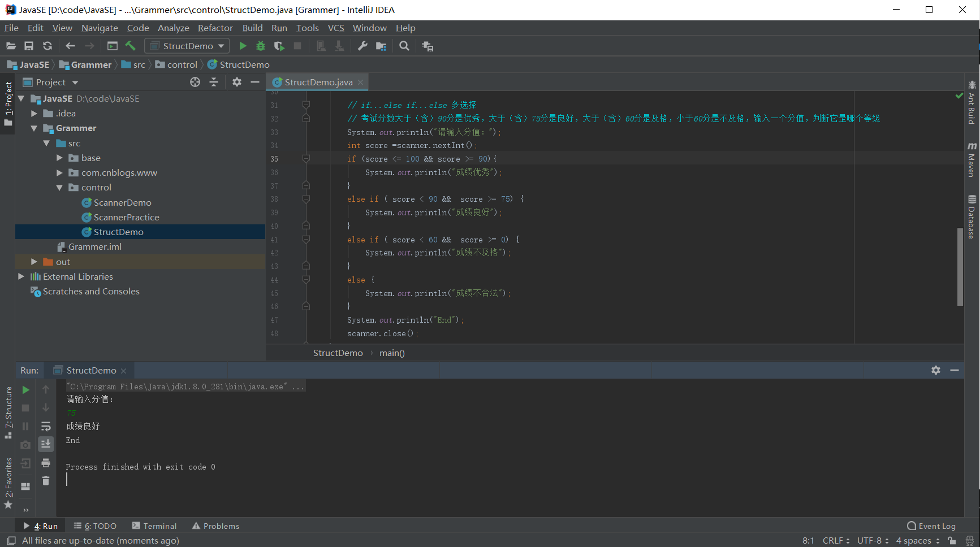The image size is (980, 547).
Task: Click the green Run button in toolbar
Action: coord(243,46)
